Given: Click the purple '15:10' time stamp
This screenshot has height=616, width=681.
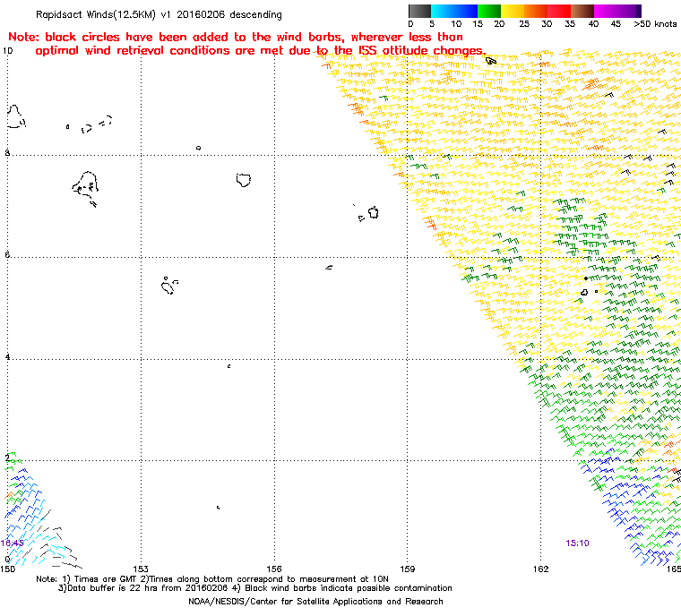Looking at the screenshot, I should tap(577, 543).
